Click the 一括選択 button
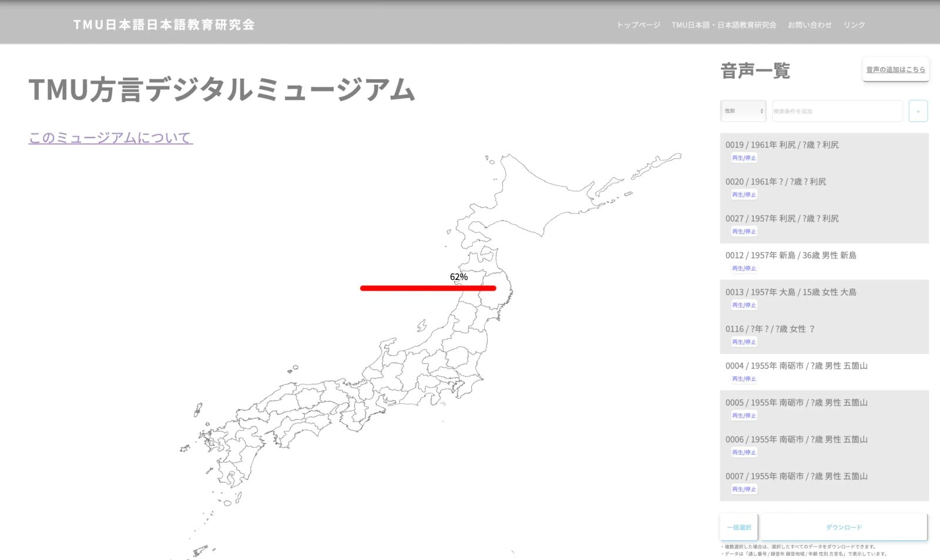940x560 pixels. pos(739,527)
